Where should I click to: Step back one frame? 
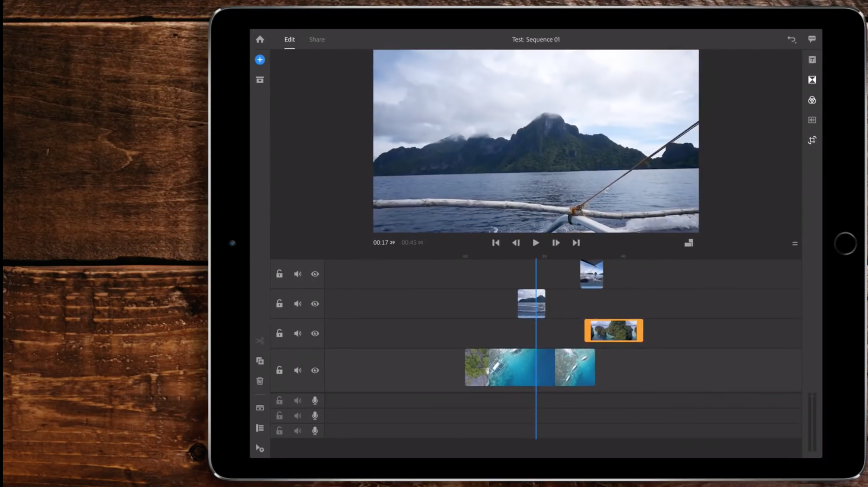[x=516, y=243]
